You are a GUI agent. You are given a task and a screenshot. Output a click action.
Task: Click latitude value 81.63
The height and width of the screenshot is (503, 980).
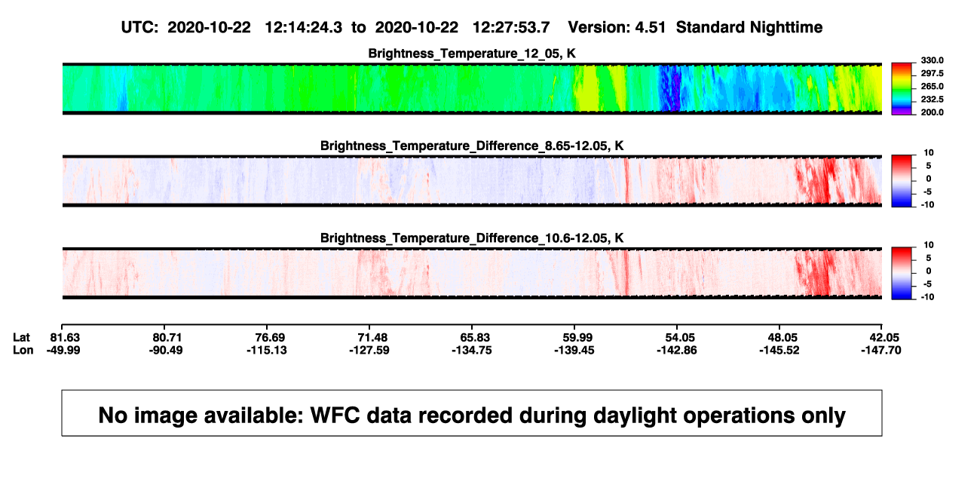(65, 336)
